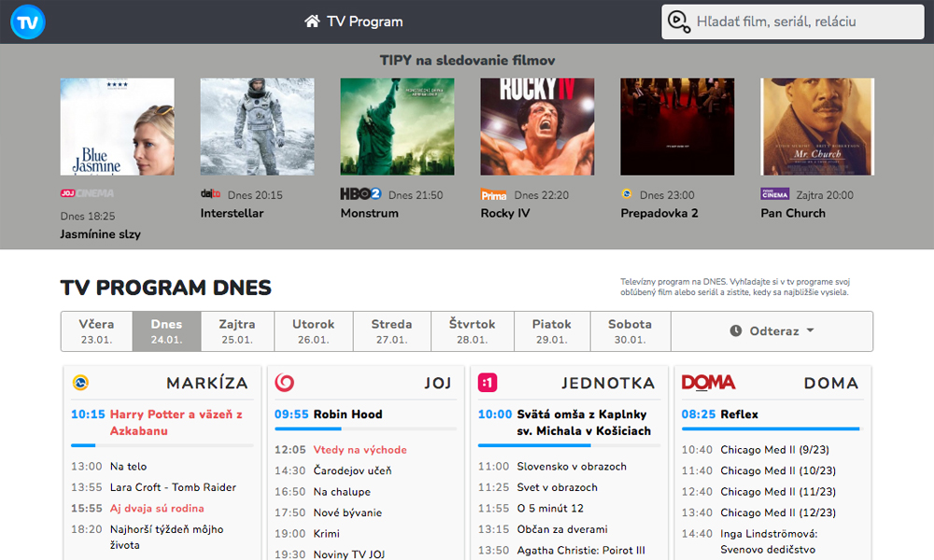Viewport: 934px width, 560px height.
Task: Click the Markíza channel logo icon
Action: pos(80,383)
